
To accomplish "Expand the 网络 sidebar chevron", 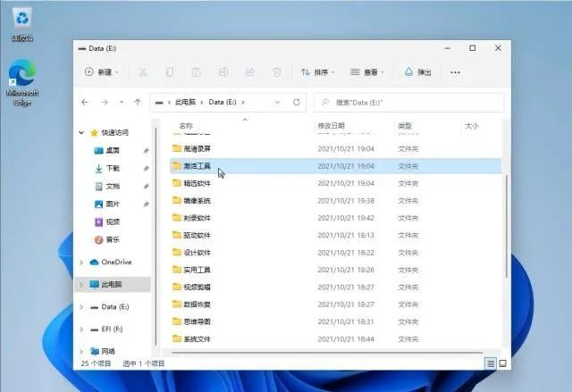I will pos(81,352).
